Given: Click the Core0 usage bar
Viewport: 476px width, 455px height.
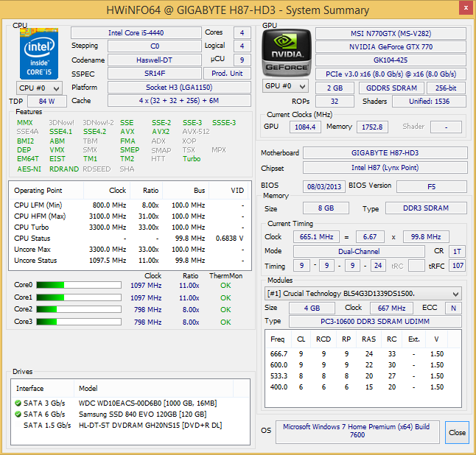Looking at the screenshot, I should pos(79,285).
